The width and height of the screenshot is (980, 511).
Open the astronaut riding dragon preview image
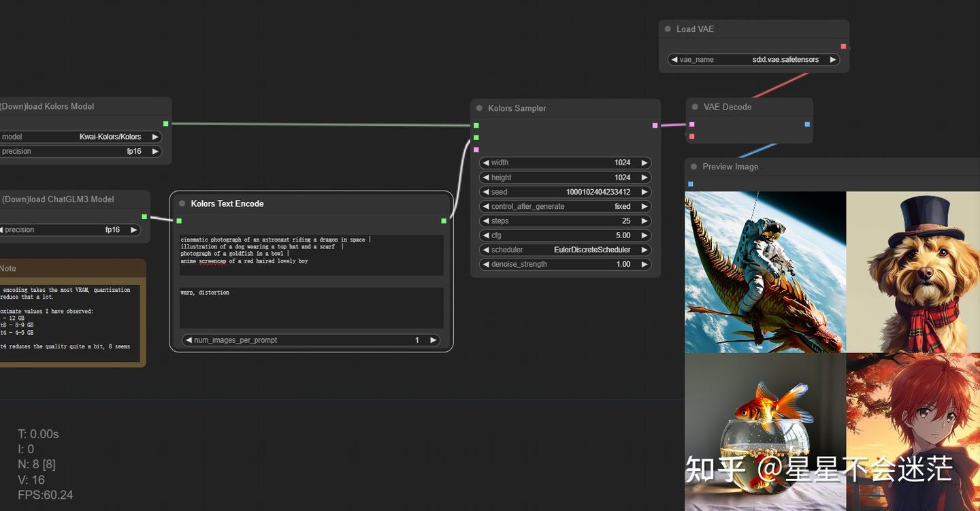(766, 271)
